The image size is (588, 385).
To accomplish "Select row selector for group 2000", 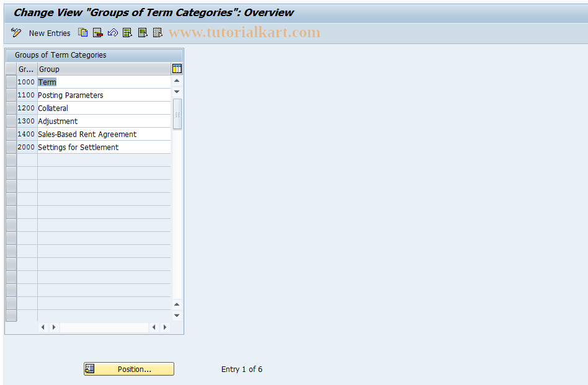I will click(11, 147).
